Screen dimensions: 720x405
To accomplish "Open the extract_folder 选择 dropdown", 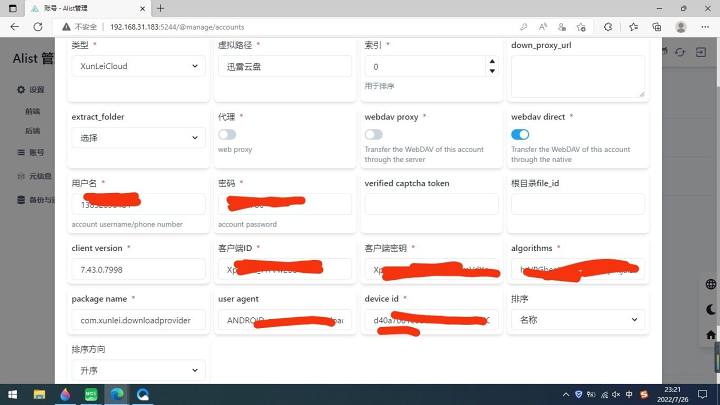I will pyautogui.click(x=138, y=138).
